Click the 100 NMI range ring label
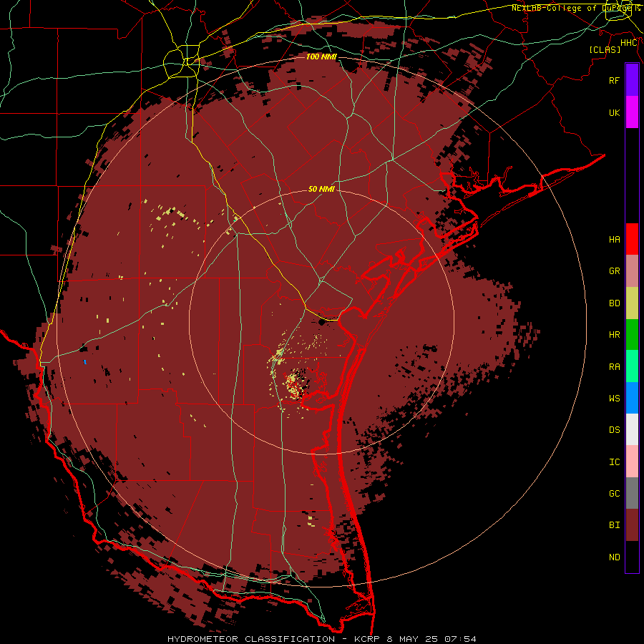Image resolution: width=644 pixels, height=644 pixels. coord(321,57)
